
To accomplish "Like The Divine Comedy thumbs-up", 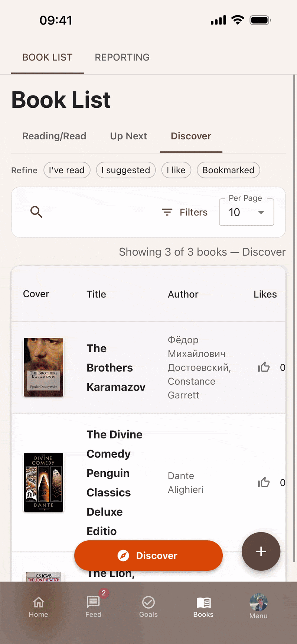I will click(264, 482).
